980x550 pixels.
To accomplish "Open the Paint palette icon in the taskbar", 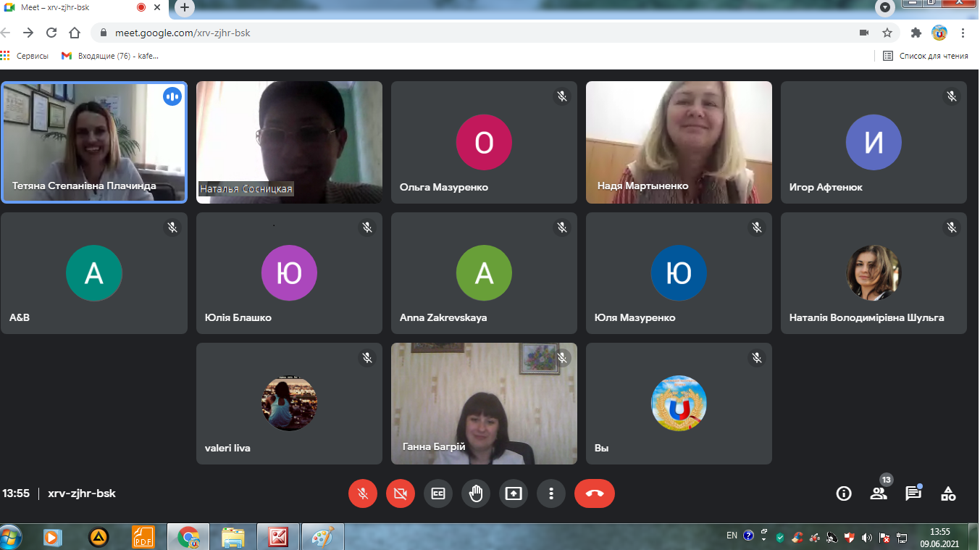I will coord(322,538).
